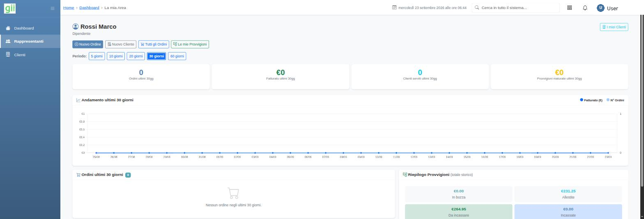Click chart data point for 10/09
The width and height of the screenshot is (644, 219).
coord(379,153)
